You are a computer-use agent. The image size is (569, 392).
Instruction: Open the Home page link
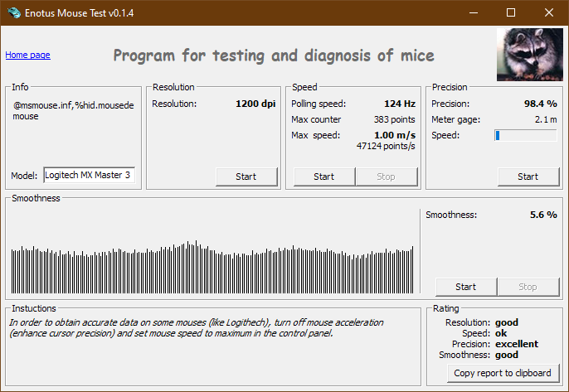click(x=27, y=55)
